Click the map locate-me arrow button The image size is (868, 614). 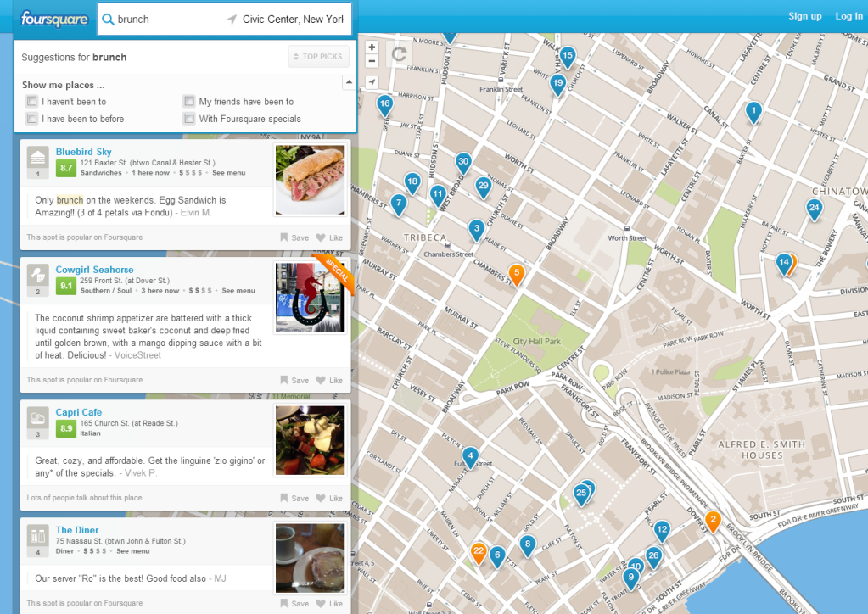click(x=372, y=82)
